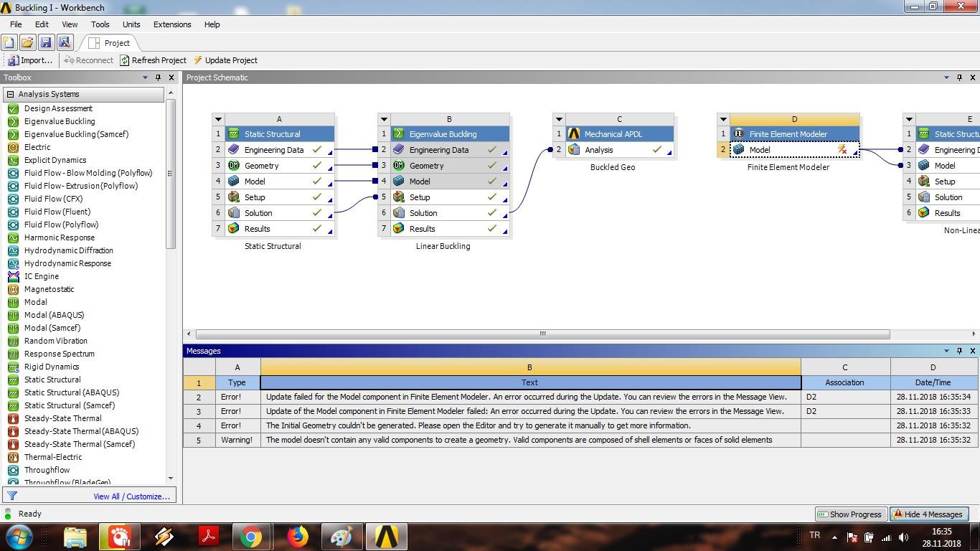Open Chrome from the taskbar
Viewport: 980px width, 551px height.
tap(251, 537)
